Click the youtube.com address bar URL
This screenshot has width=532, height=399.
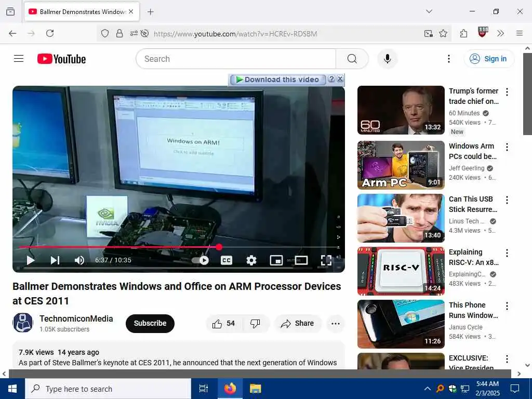(x=235, y=34)
